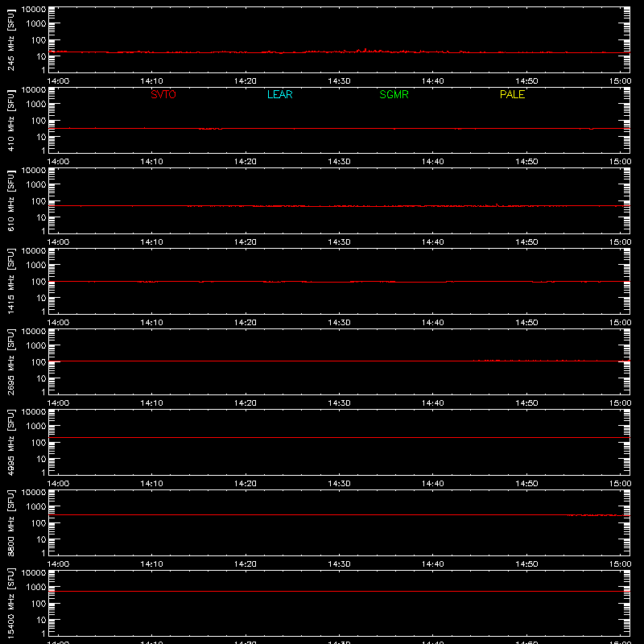Click the 10 tick on the 8800 MHz axis
644x644 pixels.
click(x=41, y=539)
